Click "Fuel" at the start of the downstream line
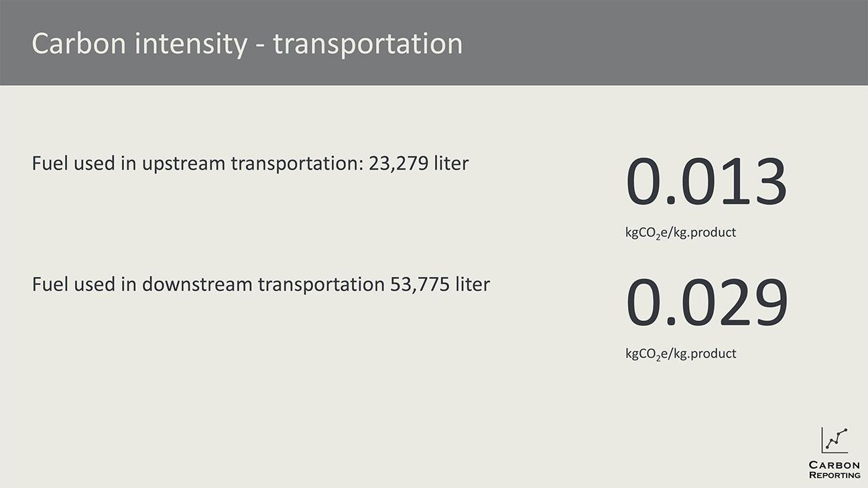 pos(48,284)
